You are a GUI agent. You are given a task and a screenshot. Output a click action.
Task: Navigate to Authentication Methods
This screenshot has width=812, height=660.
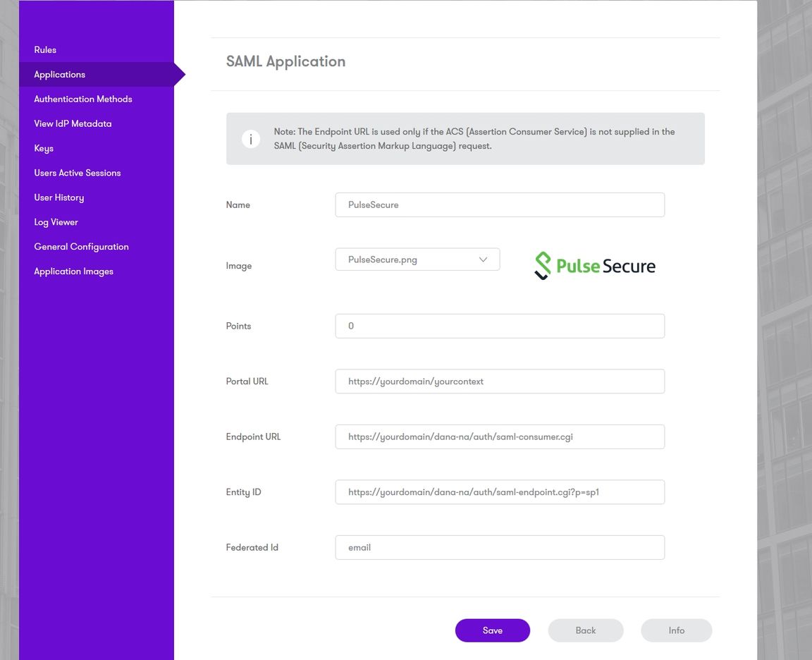coord(82,99)
